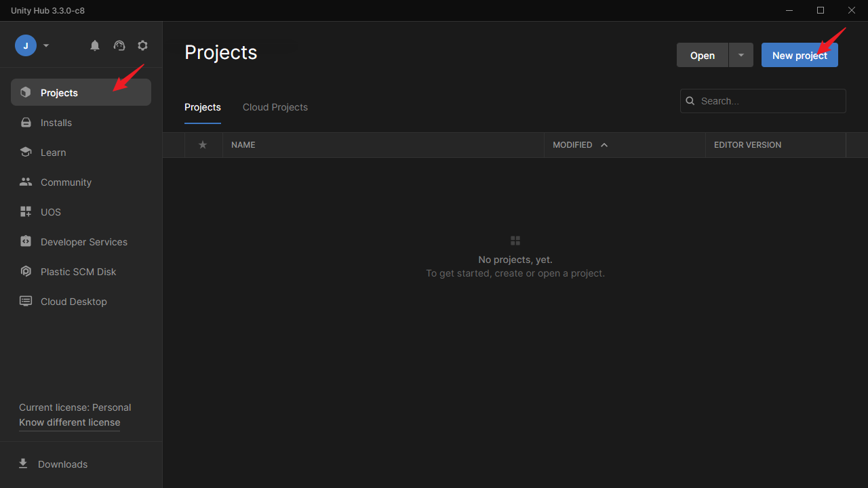Click the Projects cube icon in sidebar

(26, 92)
